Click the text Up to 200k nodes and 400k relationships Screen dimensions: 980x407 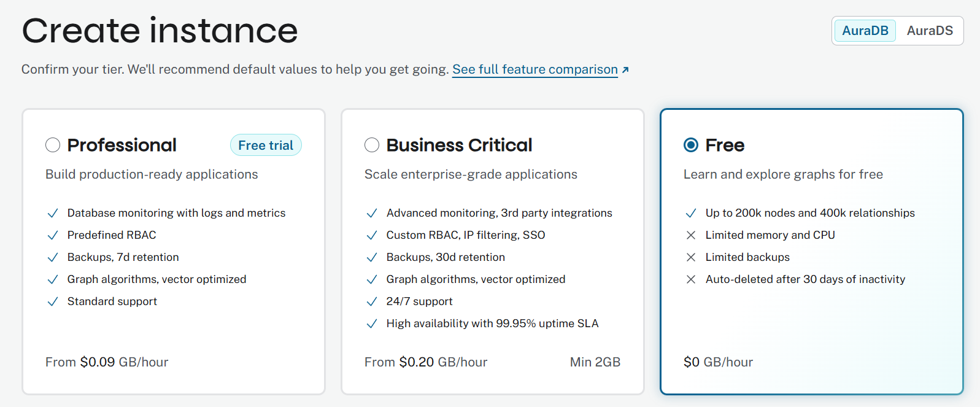pyautogui.click(x=810, y=213)
